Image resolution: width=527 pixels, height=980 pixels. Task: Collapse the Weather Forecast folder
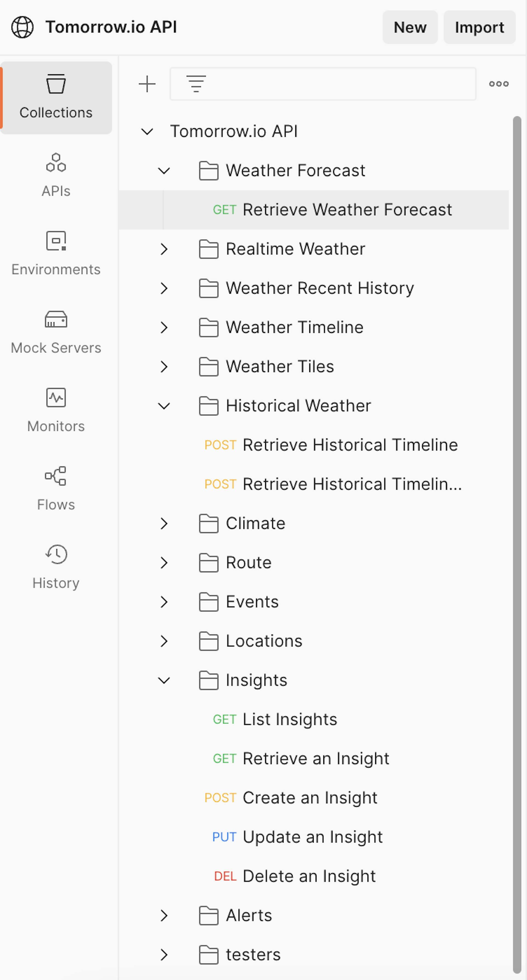[x=164, y=171]
